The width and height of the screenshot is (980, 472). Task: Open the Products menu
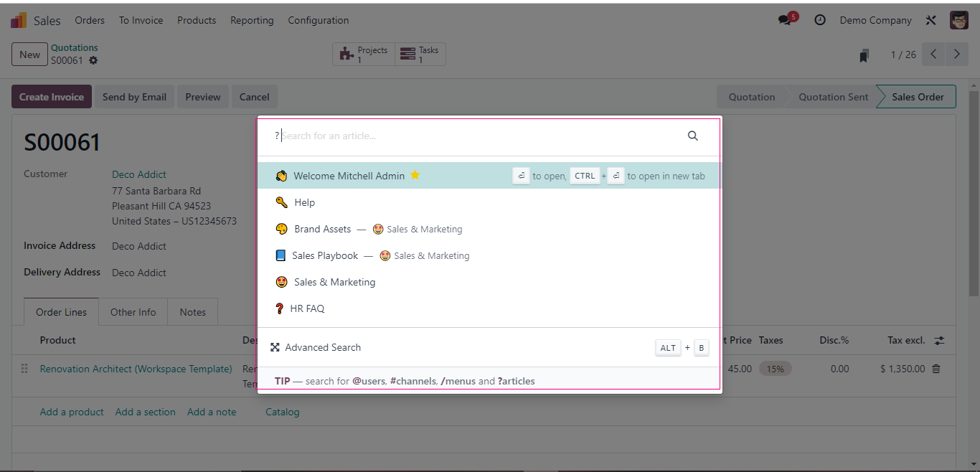coord(197,20)
